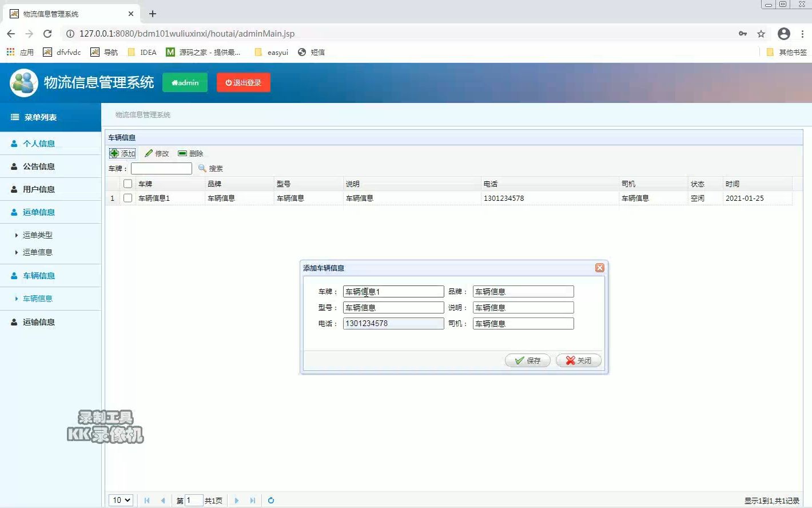Open the admin account button in the header
Image resolution: width=812 pixels, height=508 pixels.
click(x=185, y=82)
